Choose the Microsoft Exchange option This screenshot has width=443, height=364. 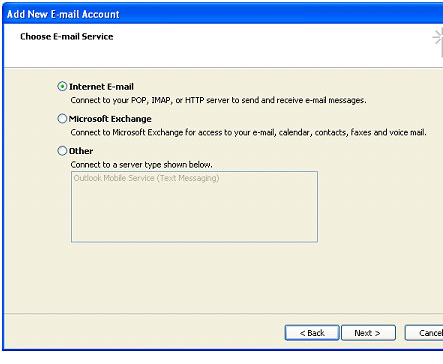click(x=62, y=119)
